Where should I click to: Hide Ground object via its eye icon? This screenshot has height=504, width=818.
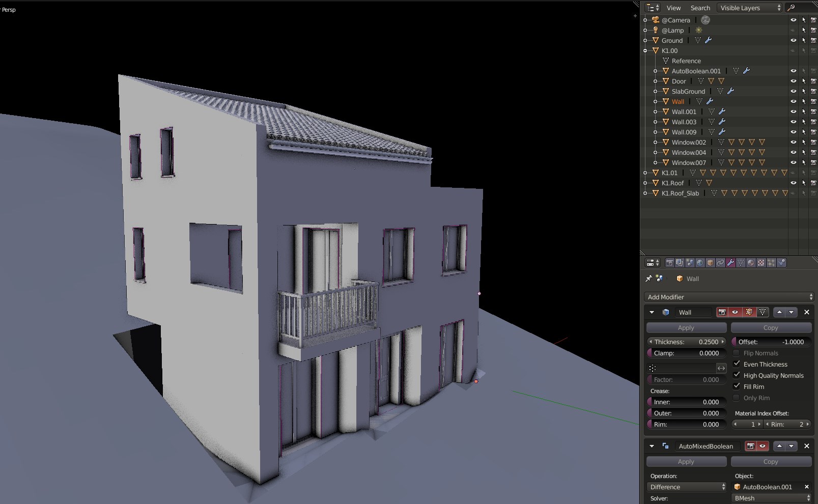point(793,40)
